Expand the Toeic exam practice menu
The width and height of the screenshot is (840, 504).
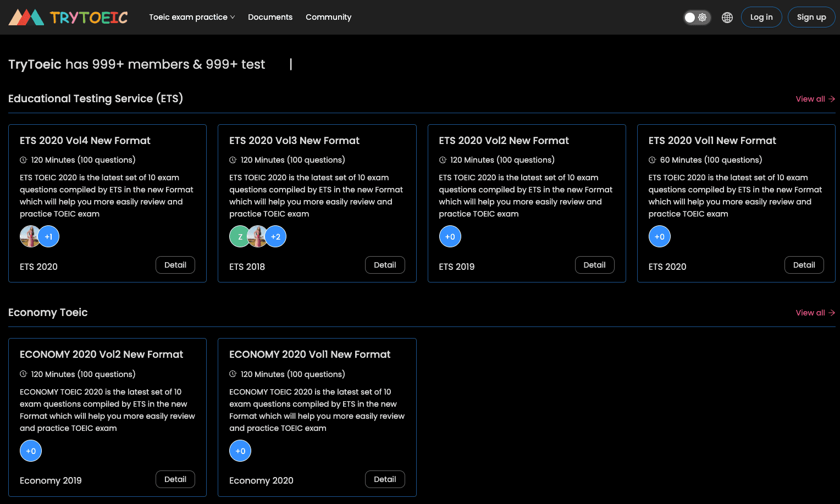[x=192, y=17]
